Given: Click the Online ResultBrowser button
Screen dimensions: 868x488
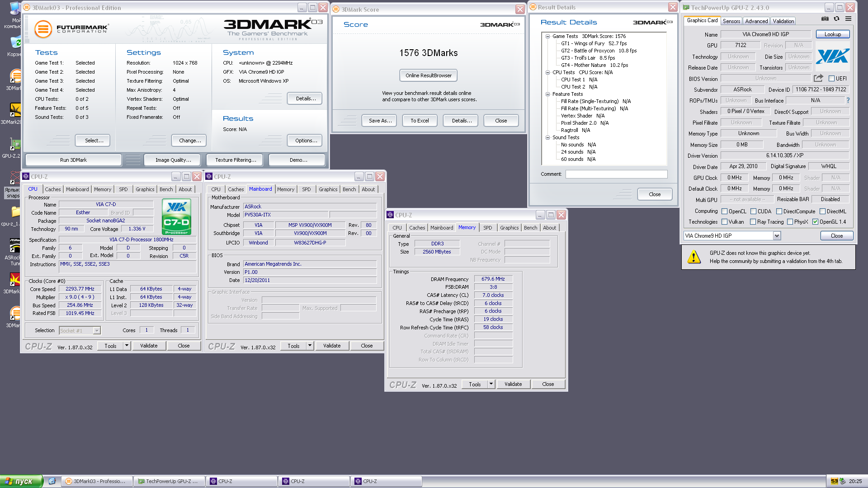Looking at the screenshot, I should coord(429,75).
